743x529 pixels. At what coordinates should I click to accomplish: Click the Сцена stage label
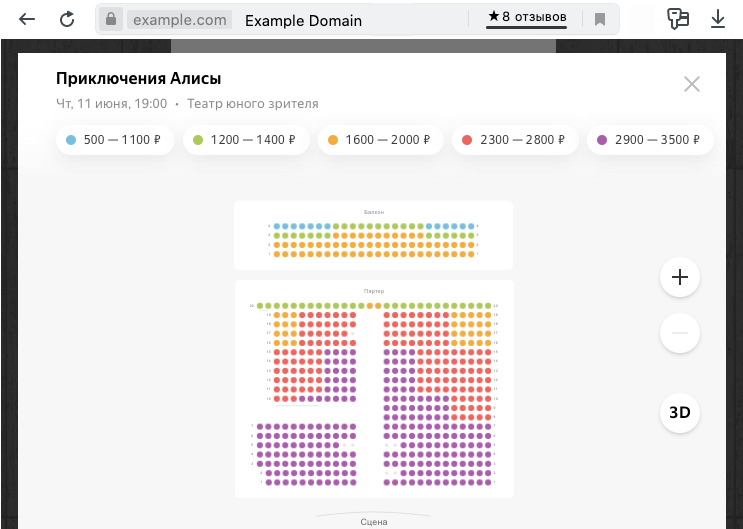coord(374,522)
